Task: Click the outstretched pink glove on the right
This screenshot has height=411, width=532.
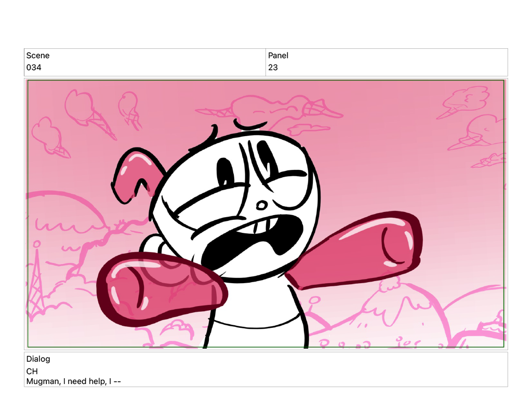Action: click(358, 249)
